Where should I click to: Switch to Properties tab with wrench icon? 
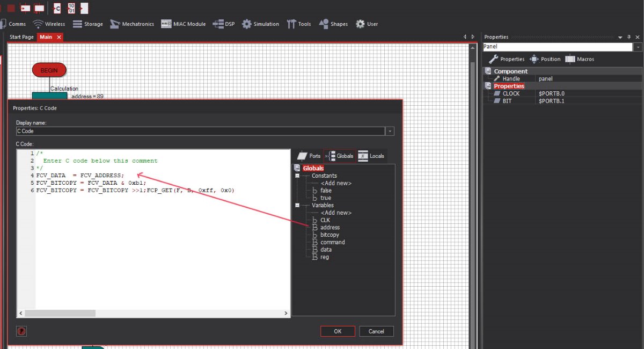tap(507, 59)
